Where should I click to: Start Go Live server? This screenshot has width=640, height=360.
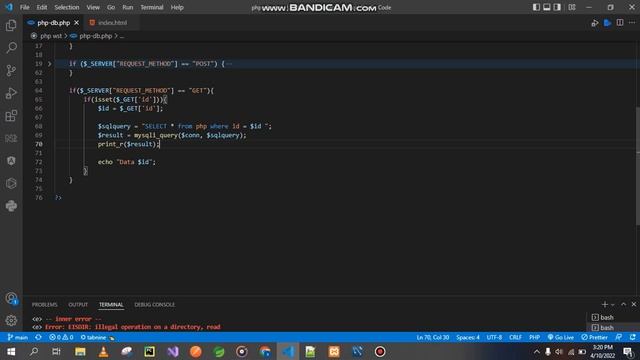click(561, 338)
